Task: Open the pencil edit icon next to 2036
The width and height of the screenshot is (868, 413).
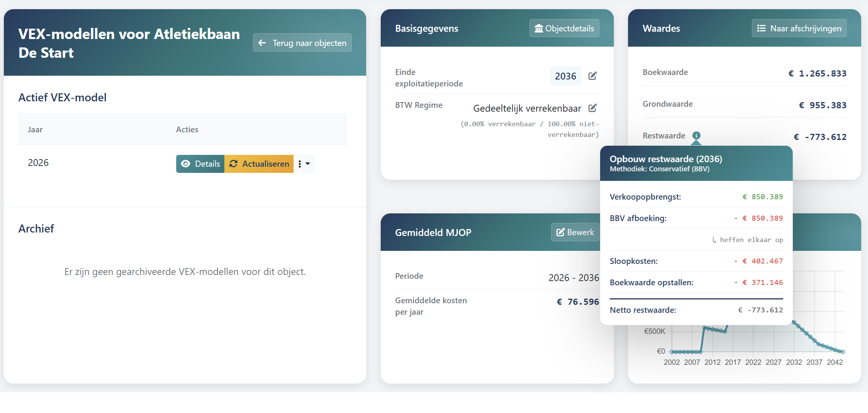Action: (x=593, y=76)
